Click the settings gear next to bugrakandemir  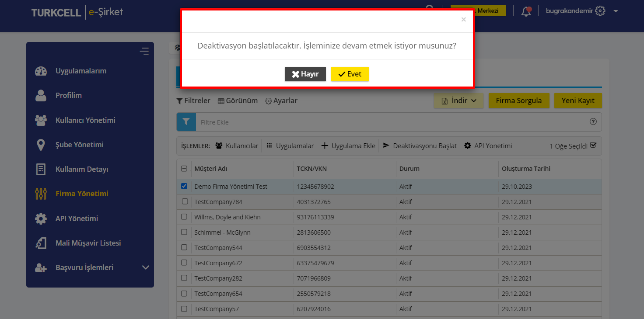point(600,11)
